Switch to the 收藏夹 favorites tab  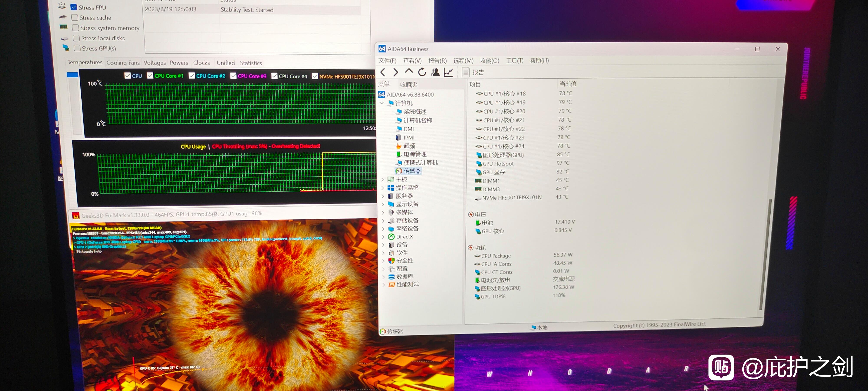point(409,84)
